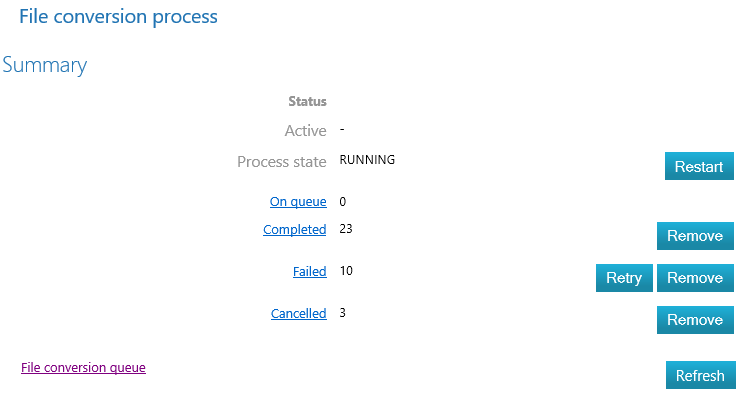Remove the completed conversions
The image size is (746, 402).
coord(695,236)
